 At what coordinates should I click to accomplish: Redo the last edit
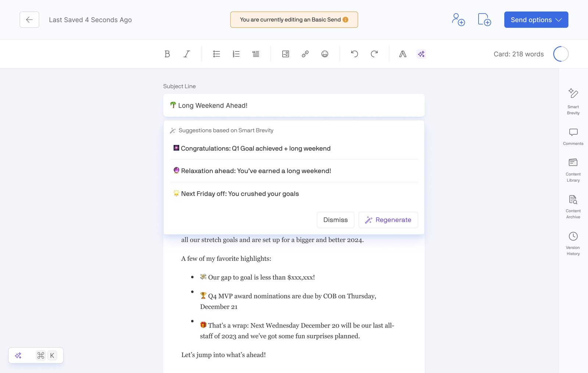374,54
